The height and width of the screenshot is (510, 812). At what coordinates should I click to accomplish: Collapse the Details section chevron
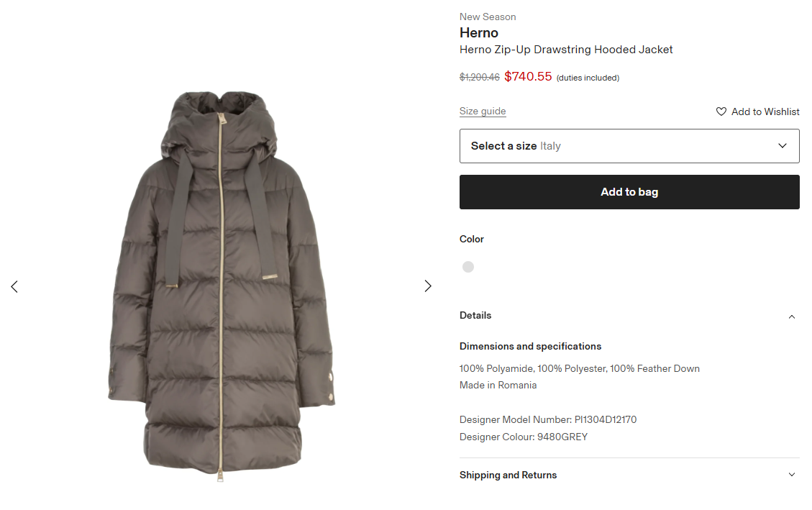point(792,317)
